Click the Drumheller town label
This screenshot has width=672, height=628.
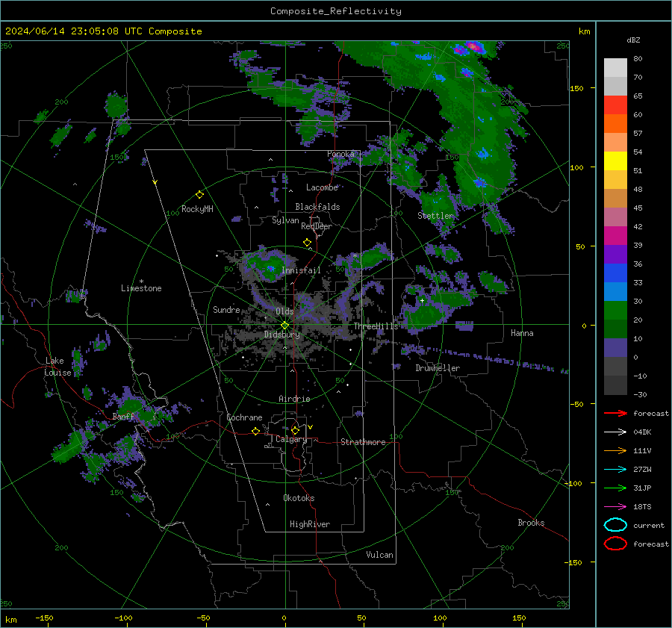(438, 368)
